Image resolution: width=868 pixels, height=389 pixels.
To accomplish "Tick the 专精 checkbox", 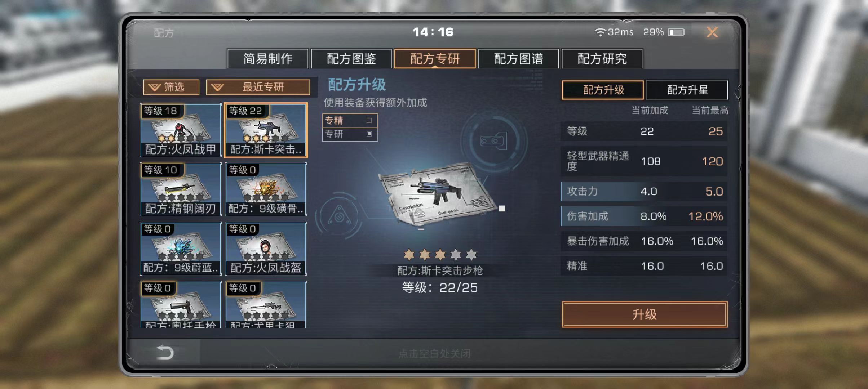I will coord(369,120).
